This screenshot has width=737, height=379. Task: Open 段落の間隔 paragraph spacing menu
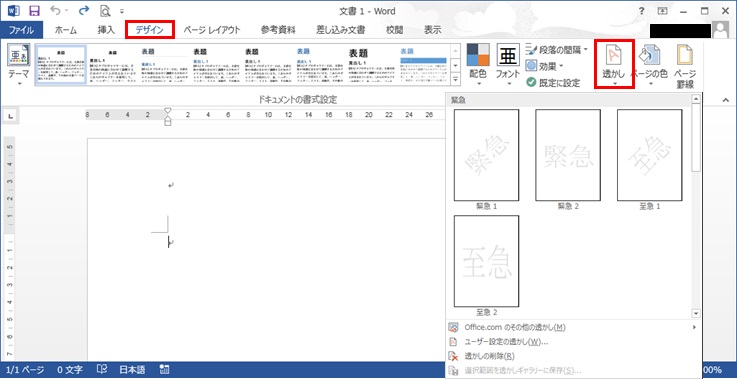[557, 49]
